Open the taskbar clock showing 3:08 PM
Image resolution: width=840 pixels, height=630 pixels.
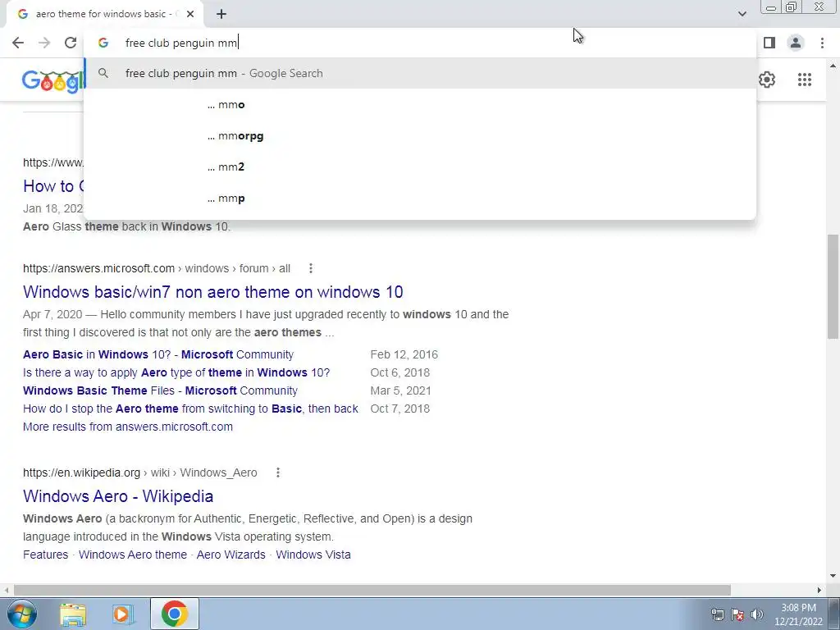[x=798, y=614]
